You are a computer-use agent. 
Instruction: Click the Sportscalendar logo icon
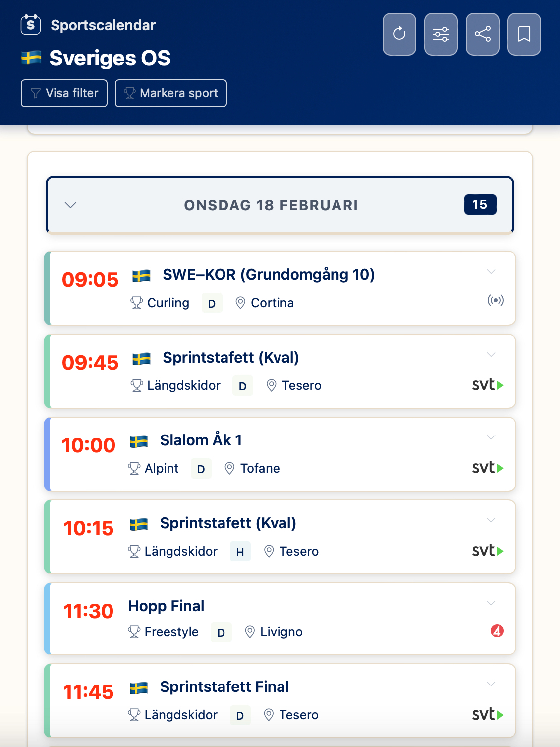31,25
